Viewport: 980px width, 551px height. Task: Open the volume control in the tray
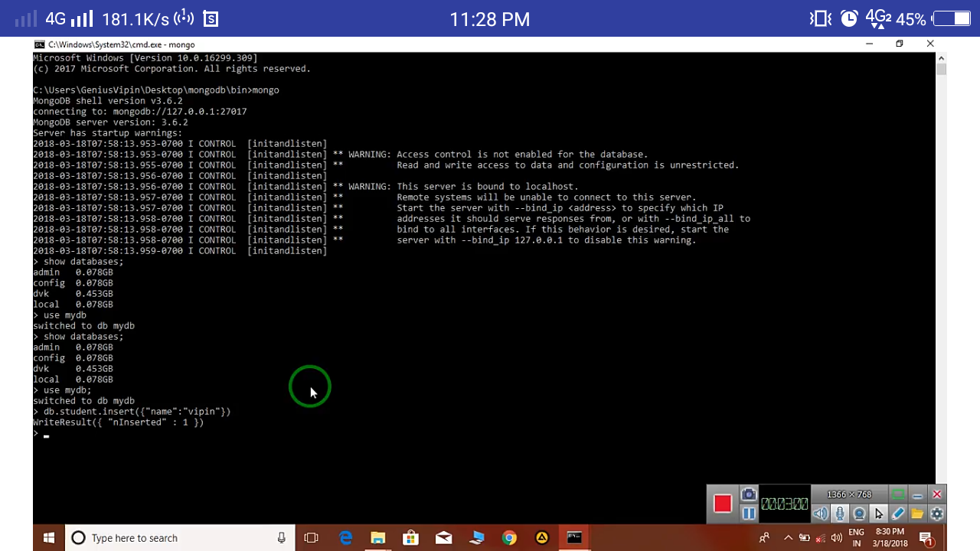click(x=837, y=538)
